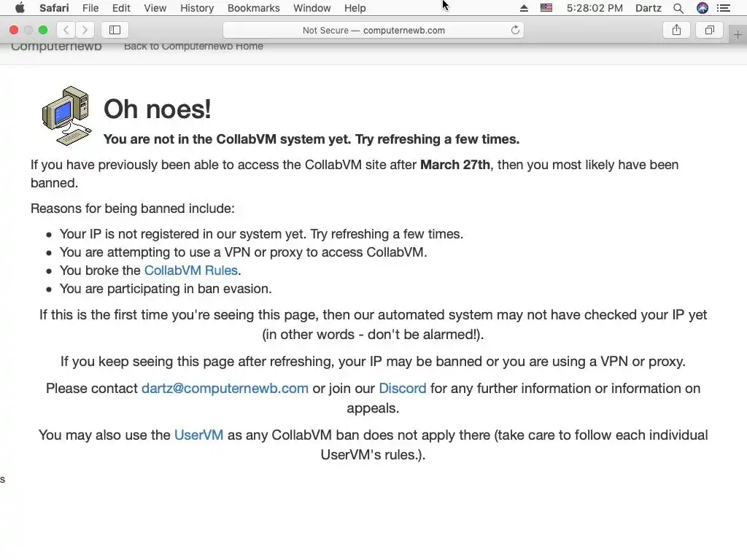Click 'Reasons for being banned include:' text

[x=133, y=209]
